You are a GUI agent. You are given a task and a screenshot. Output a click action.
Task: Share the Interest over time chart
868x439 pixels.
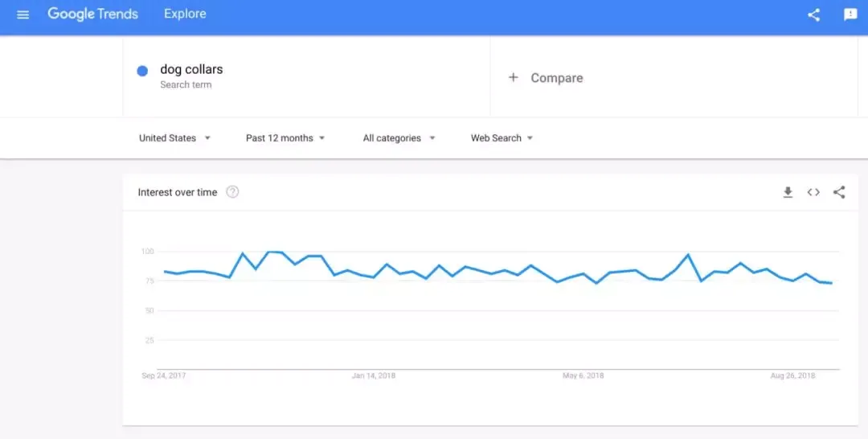point(839,192)
